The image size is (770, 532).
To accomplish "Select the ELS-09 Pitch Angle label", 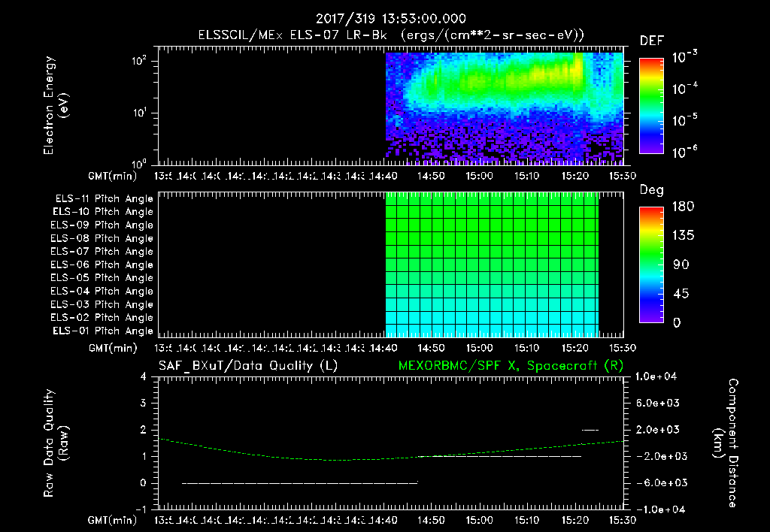I will tap(102, 225).
